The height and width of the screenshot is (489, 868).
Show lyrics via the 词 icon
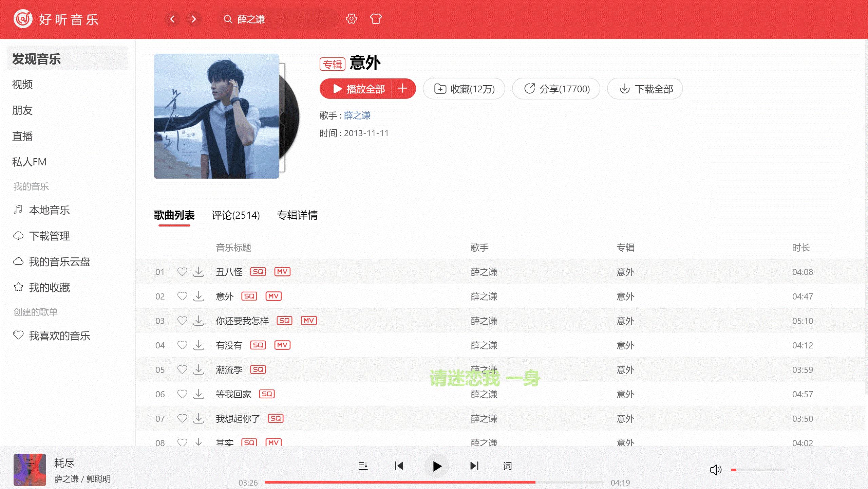pos(507,466)
